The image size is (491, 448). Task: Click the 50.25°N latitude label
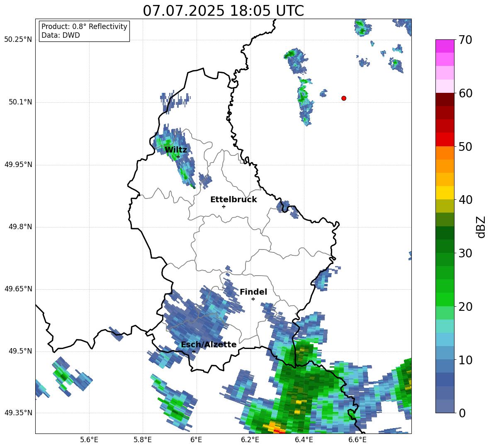[x=18, y=40]
